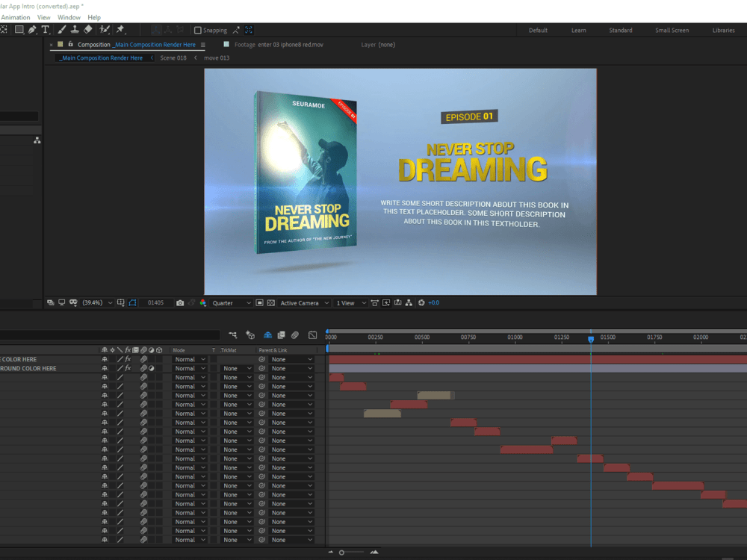Toggle Frame Blending for timeline
Image resolution: width=747 pixels, height=560 pixels.
point(282,335)
